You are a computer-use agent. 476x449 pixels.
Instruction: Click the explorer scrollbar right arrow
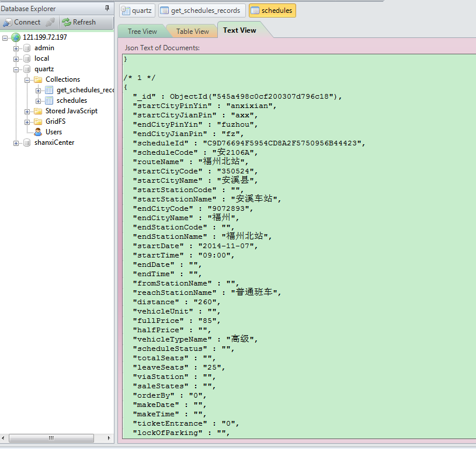click(x=109, y=438)
